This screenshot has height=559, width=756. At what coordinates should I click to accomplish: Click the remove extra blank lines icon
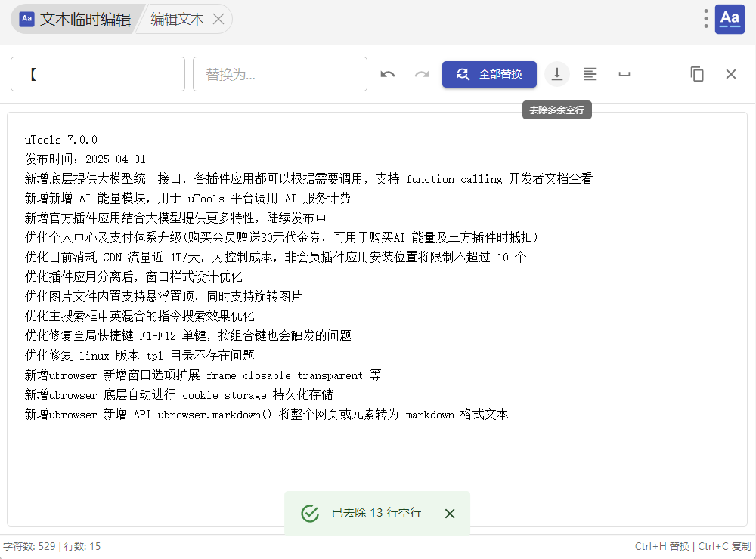(x=557, y=74)
